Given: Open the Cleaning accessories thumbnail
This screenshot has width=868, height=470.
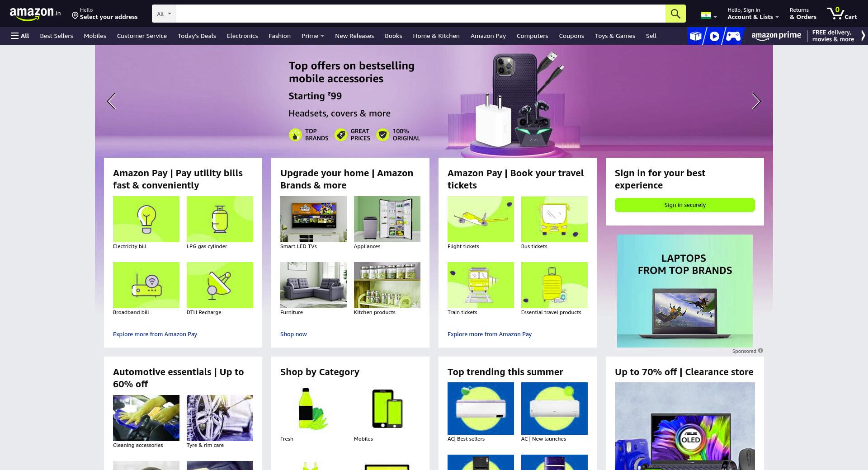Looking at the screenshot, I should [x=146, y=418].
